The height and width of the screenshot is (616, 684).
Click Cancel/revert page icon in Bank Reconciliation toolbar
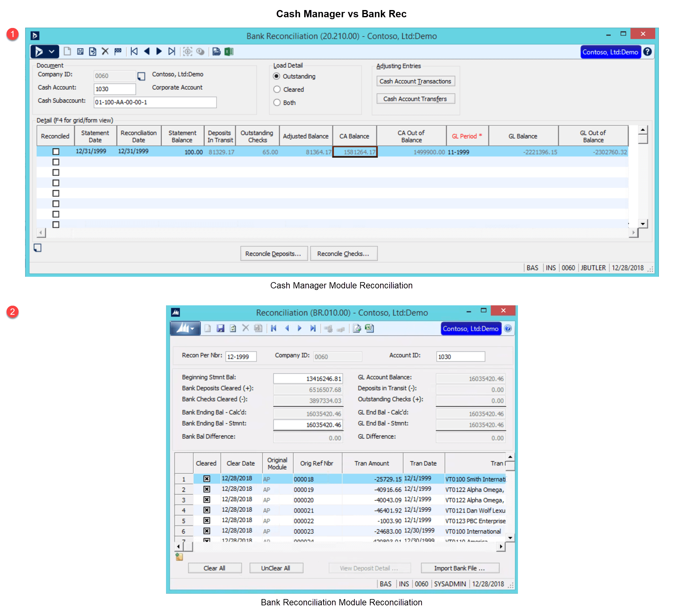(x=92, y=51)
